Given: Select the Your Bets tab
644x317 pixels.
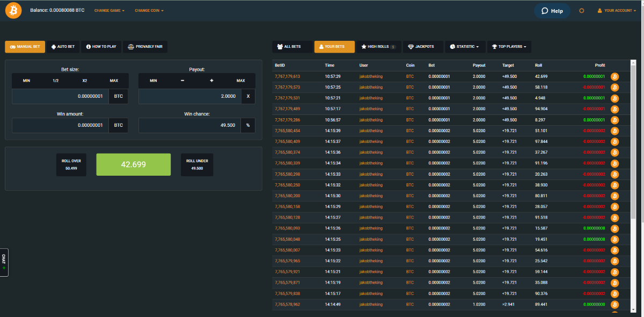Looking at the screenshot, I should [334, 47].
